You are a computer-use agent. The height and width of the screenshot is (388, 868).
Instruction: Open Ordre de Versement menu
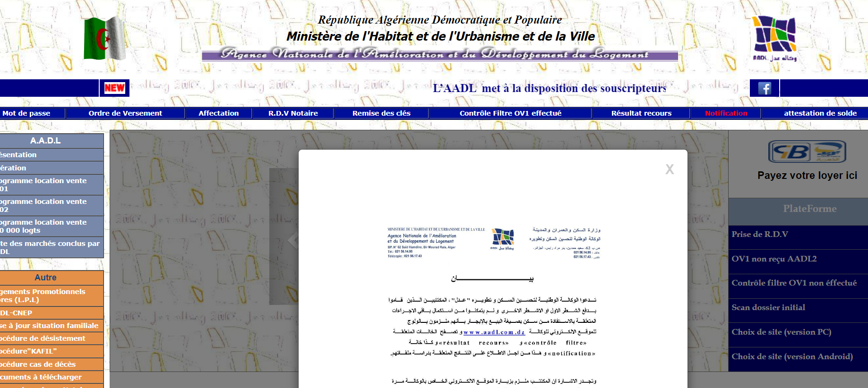pyautogui.click(x=125, y=113)
